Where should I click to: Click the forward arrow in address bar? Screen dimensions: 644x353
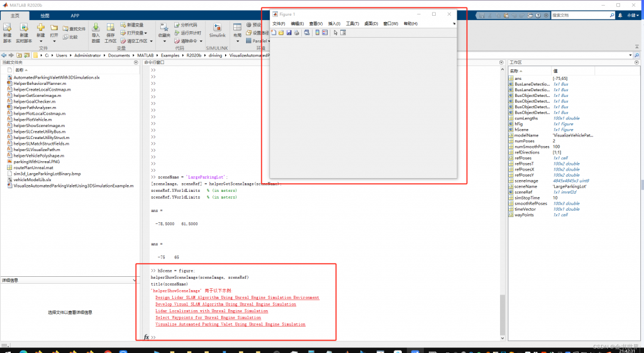(11, 55)
